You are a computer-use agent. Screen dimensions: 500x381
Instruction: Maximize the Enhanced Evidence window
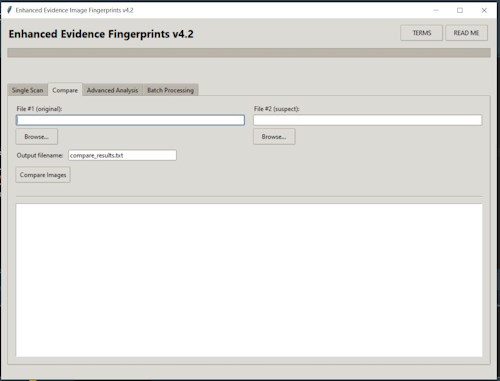[x=460, y=10]
